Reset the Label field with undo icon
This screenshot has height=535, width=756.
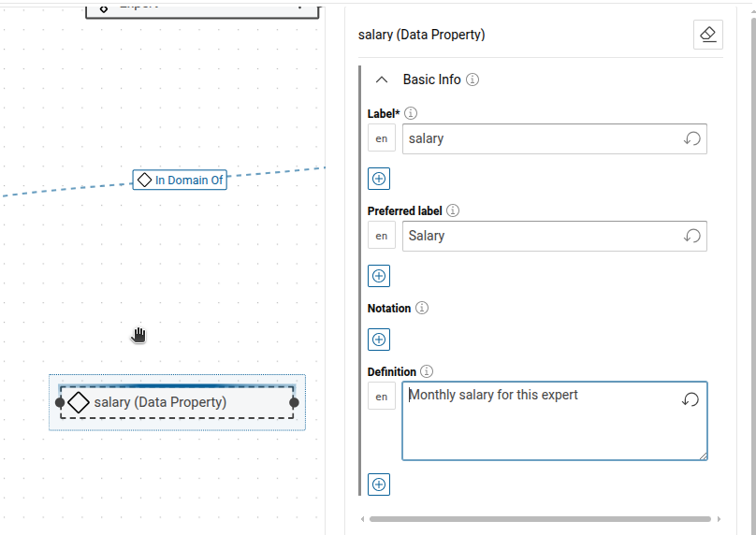[691, 138]
